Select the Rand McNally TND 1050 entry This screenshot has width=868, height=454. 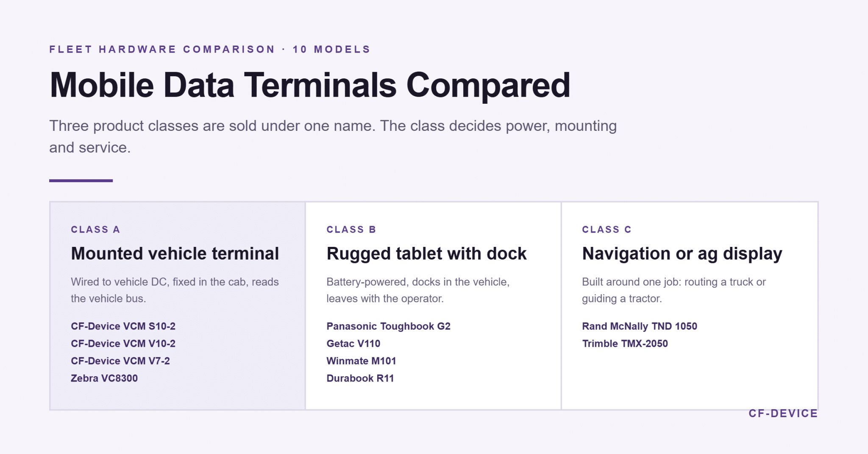(640, 326)
